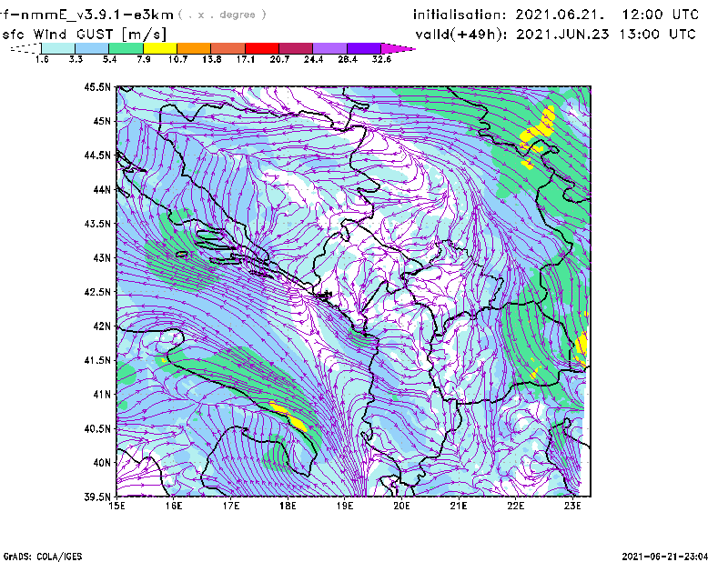This screenshot has width=728, height=562.
Task: Click the orange 10.7–13.8 legend swatch
Action: click(194, 48)
